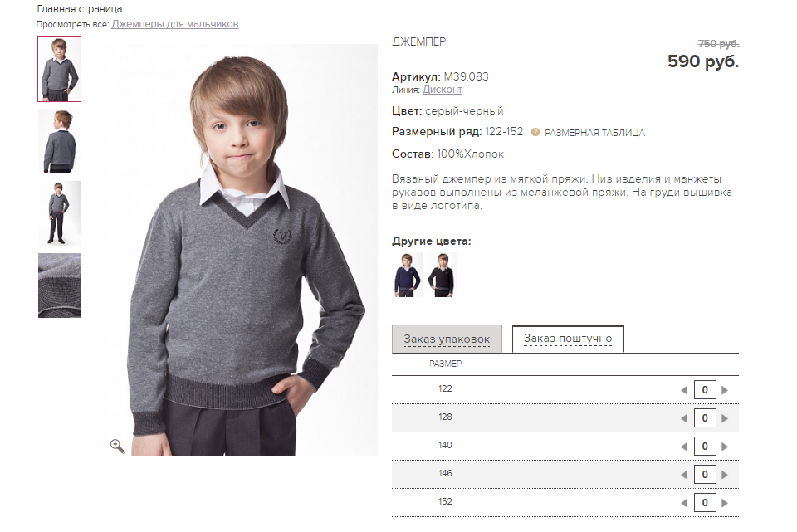The image size is (797, 532).
Task: Choose the black color variant
Action: pyautogui.click(x=442, y=275)
